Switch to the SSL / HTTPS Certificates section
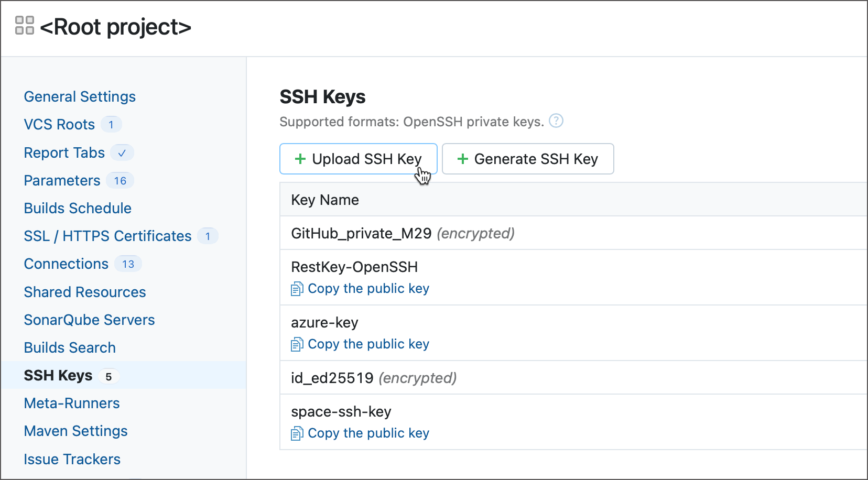The height and width of the screenshot is (480, 868). click(x=107, y=236)
